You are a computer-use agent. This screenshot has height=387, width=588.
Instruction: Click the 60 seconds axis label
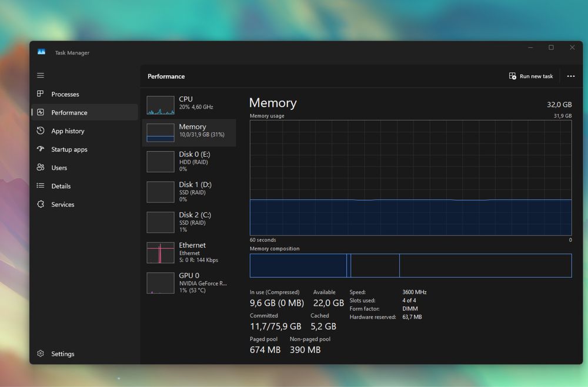[263, 240]
